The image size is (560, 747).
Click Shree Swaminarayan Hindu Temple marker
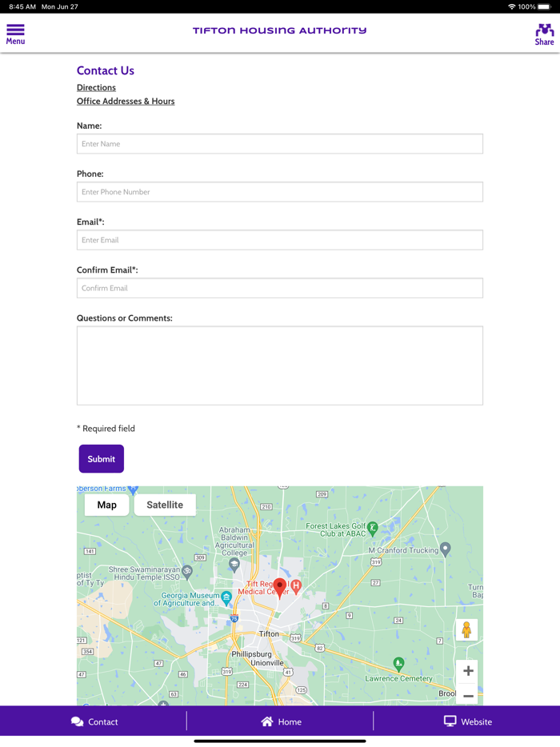coord(187,571)
